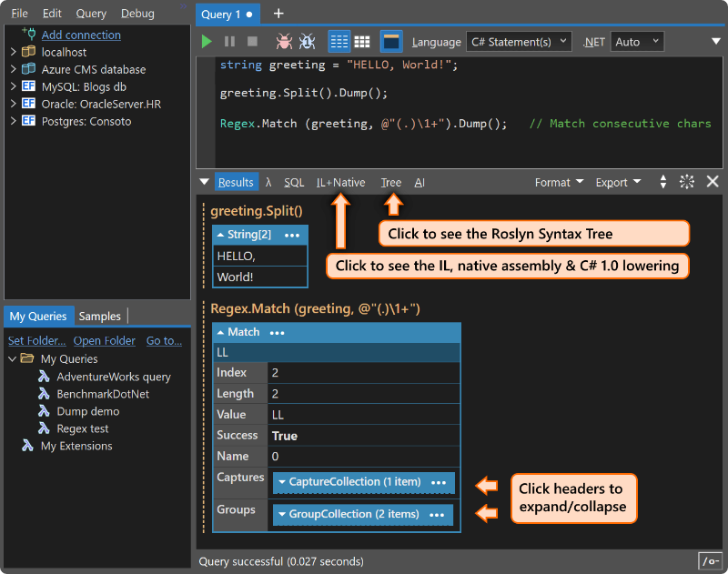Open a new query tab with plus
Screen dimensions: 728x574
click(x=278, y=14)
